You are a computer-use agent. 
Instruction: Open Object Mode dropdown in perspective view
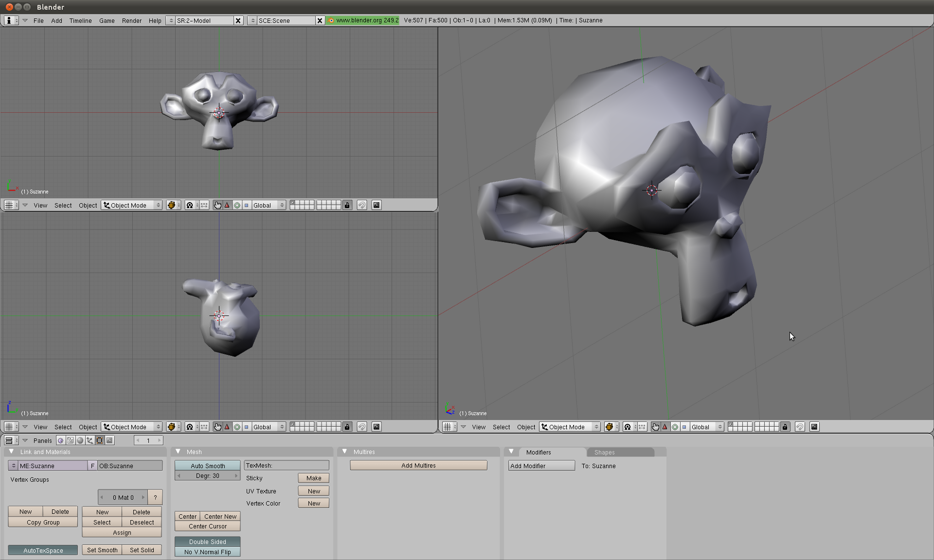[570, 427]
